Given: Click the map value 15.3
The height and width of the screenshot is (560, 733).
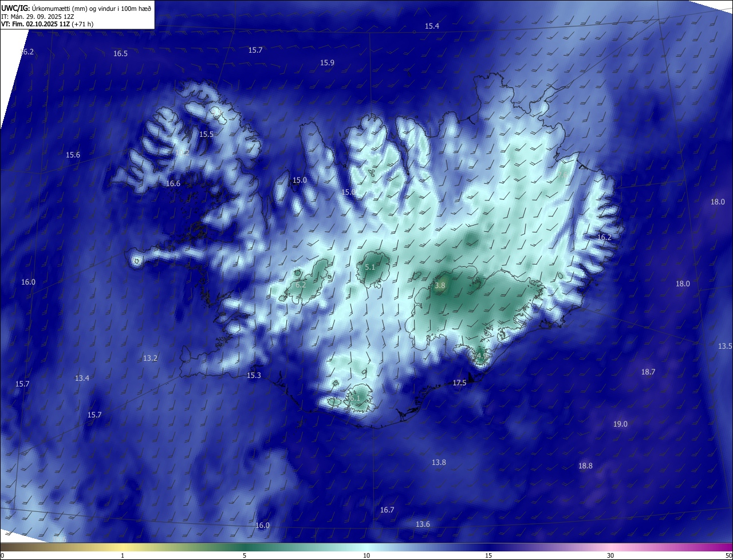Looking at the screenshot, I should click(254, 376).
